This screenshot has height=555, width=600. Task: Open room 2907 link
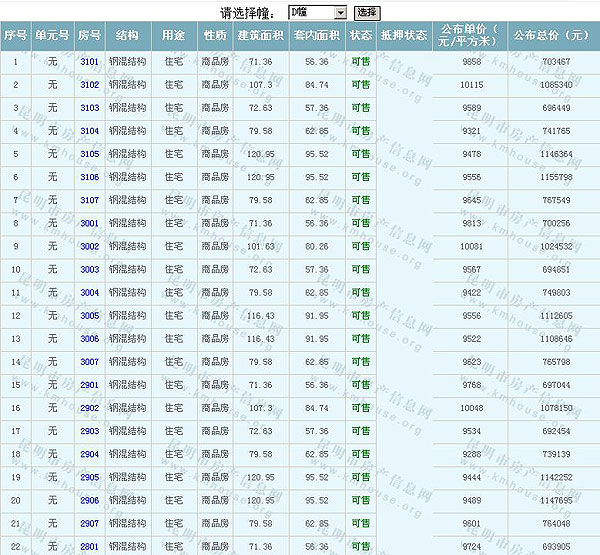90,523
